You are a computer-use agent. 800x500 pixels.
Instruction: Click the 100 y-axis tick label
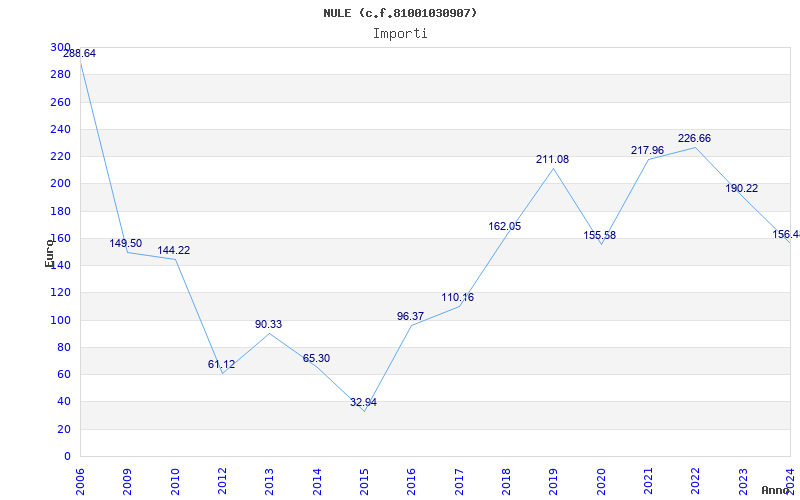[x=61, y=320]
